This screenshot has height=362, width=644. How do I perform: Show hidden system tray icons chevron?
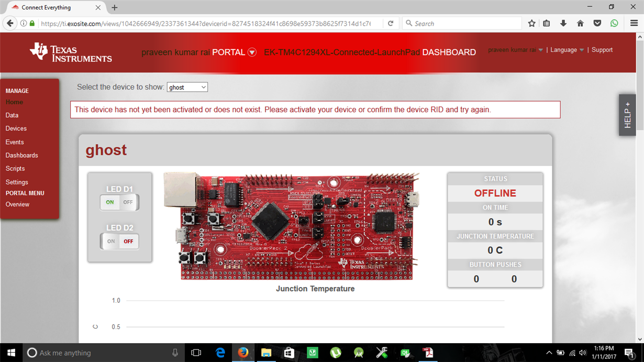(549, 353)
